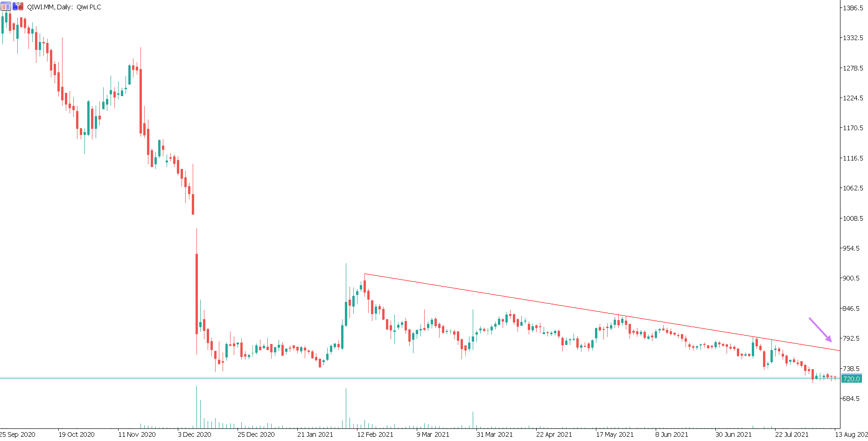This screenshot has width=868, height=441.
Task: Click the 3 Dec 2020 date label
Action: click(194, 434)
